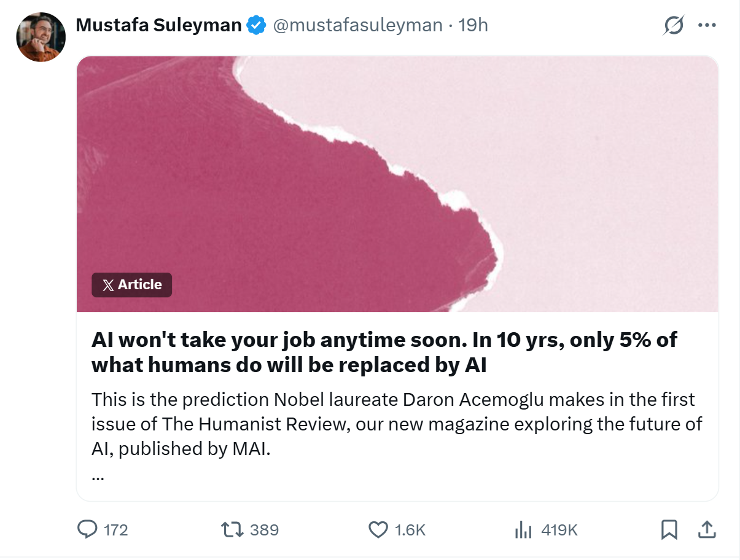Open the pink torn-paper article image
The width and height of the screenshot is (740, 560).
click(x=397, y=184)
